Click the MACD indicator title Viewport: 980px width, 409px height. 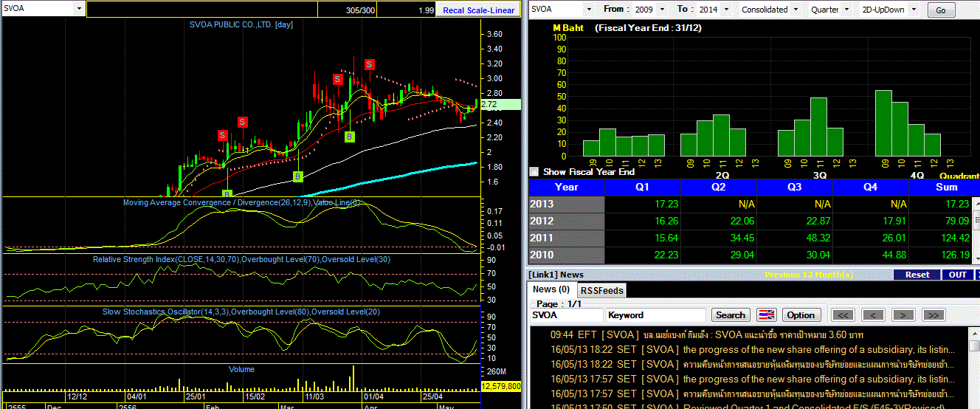(241, 202)
